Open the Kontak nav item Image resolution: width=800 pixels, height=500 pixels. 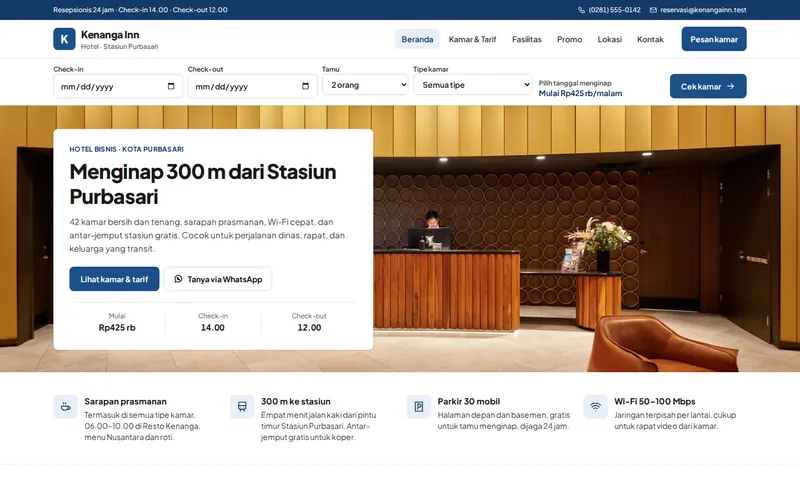tap(650, 39)
